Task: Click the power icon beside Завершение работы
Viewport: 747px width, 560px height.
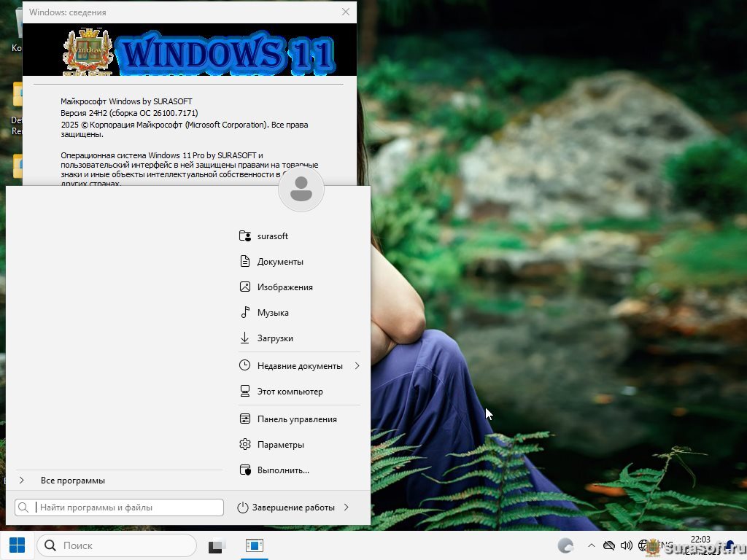Action: [243, 507]
